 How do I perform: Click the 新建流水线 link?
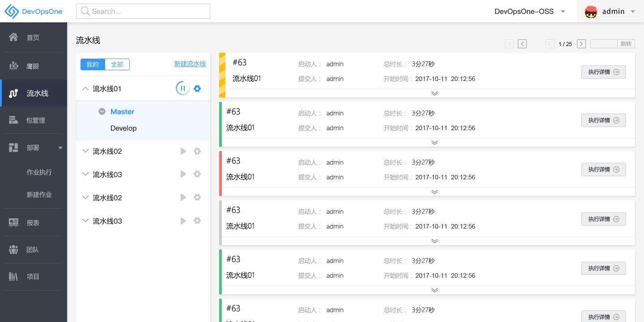[x=190, y=64]
